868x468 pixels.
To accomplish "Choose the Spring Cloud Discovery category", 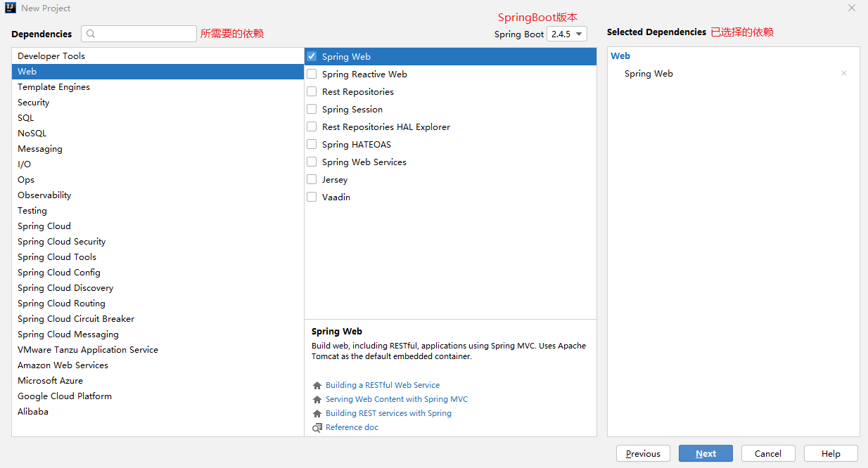I will (x=158, y=288).
